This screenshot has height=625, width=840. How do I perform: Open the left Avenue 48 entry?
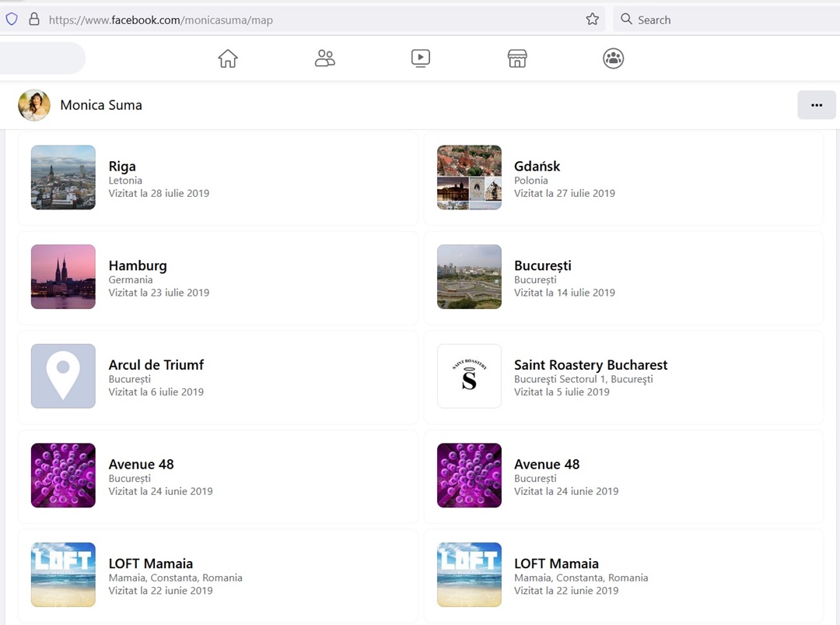141,464
